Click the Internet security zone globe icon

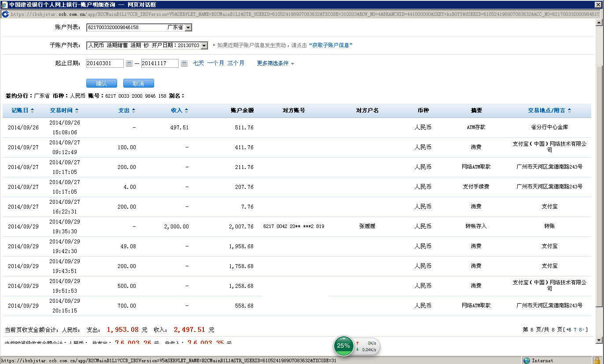(527, 360)
